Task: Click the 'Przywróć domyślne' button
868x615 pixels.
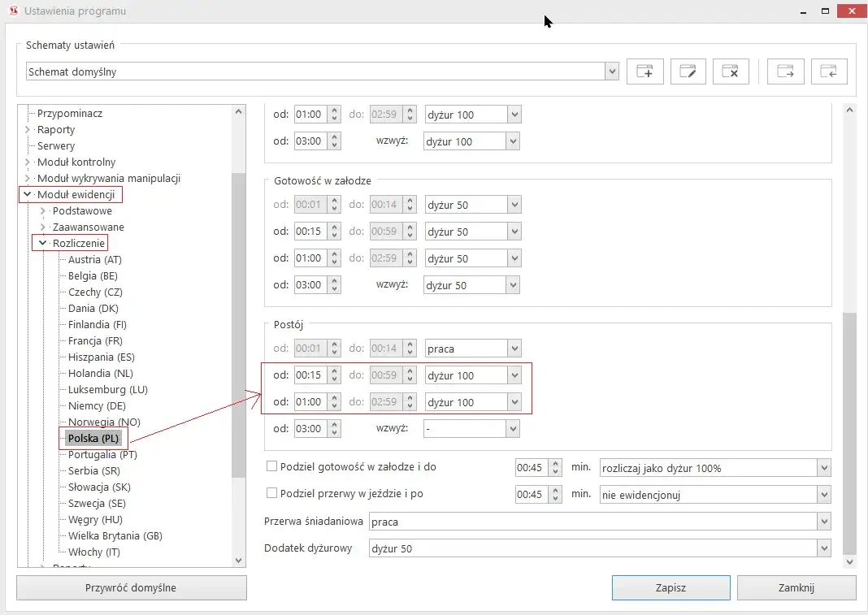Action: [131, 587]
